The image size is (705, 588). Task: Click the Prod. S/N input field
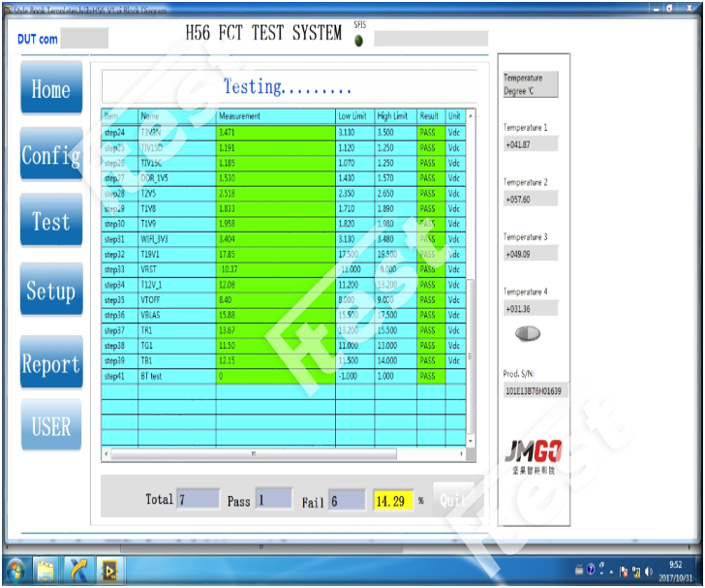pos(533,391)
